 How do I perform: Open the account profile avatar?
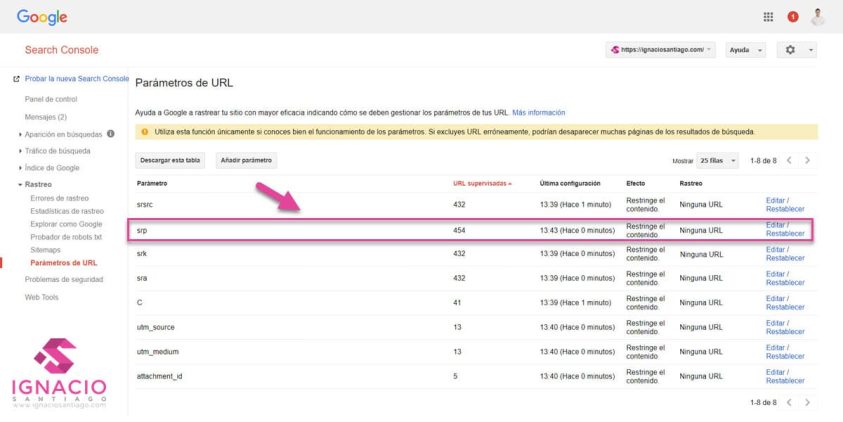point(818,17)
